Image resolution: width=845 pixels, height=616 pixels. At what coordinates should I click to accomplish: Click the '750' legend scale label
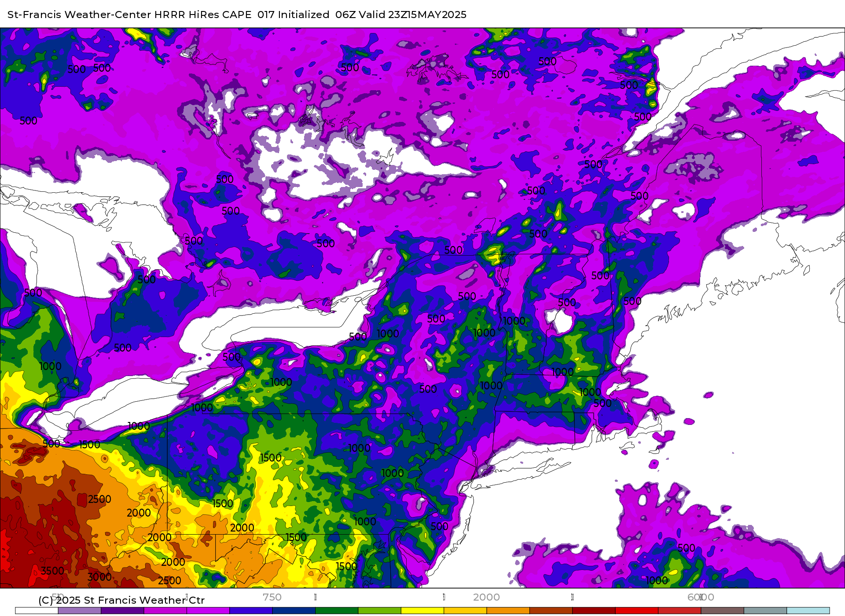pos(272,597)
